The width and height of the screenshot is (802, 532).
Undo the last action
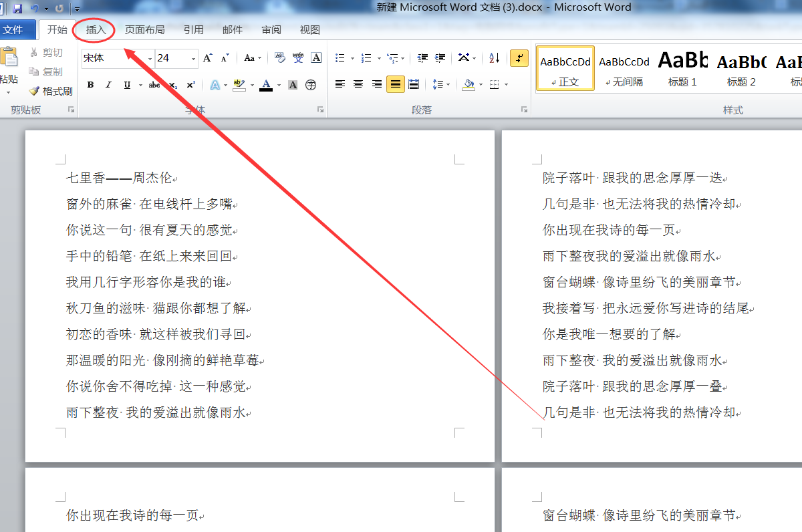point(33,8)
